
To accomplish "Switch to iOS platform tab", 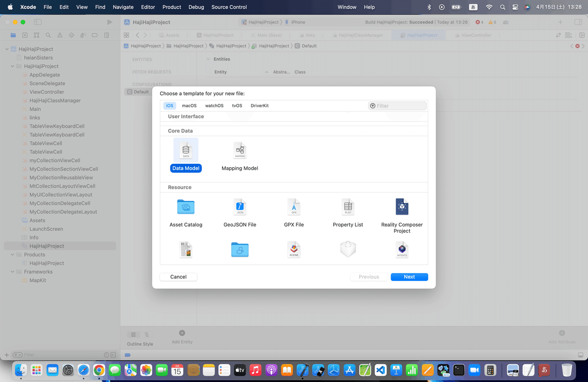I will click(170, 105).
